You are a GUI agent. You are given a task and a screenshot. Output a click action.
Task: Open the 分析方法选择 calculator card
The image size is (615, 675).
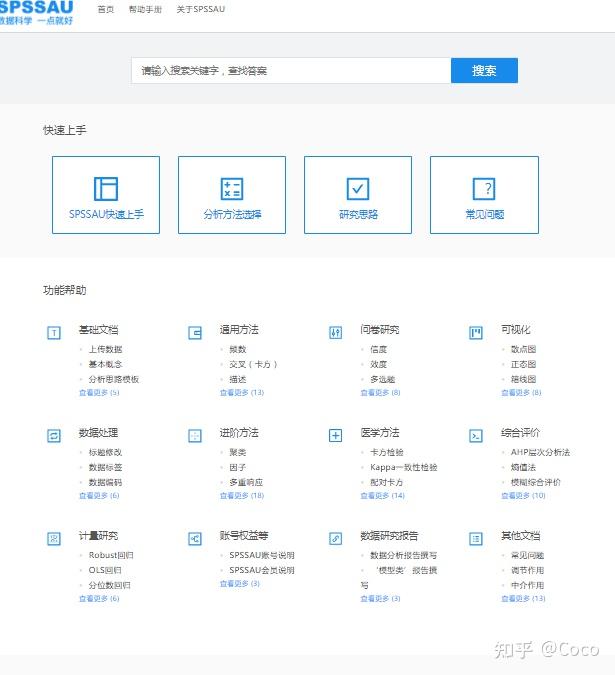click(232, 195)
